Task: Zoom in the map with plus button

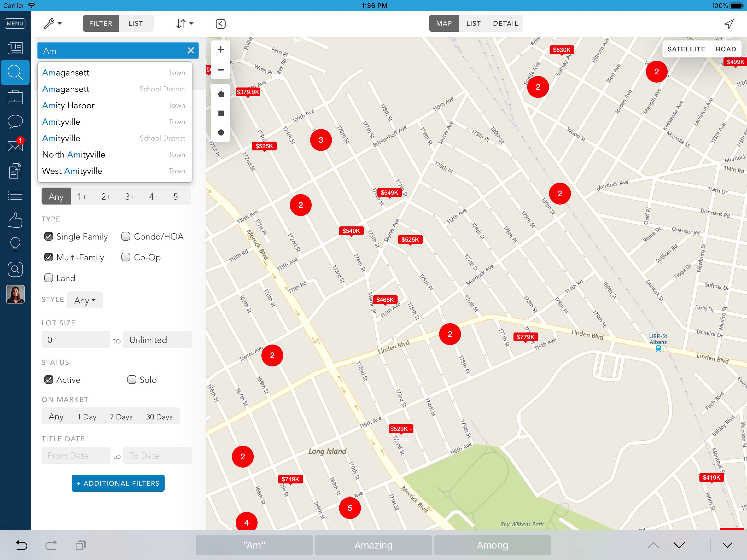Action: [221, 49]
